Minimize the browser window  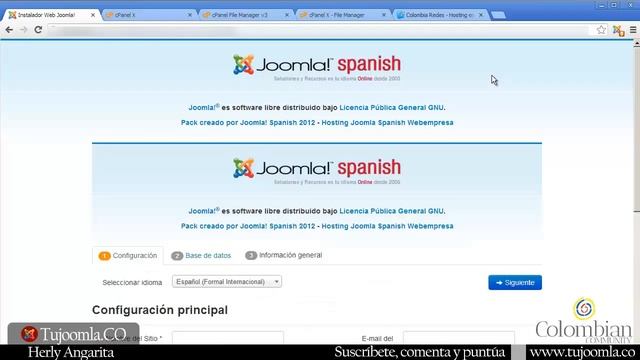pos(602,5)
